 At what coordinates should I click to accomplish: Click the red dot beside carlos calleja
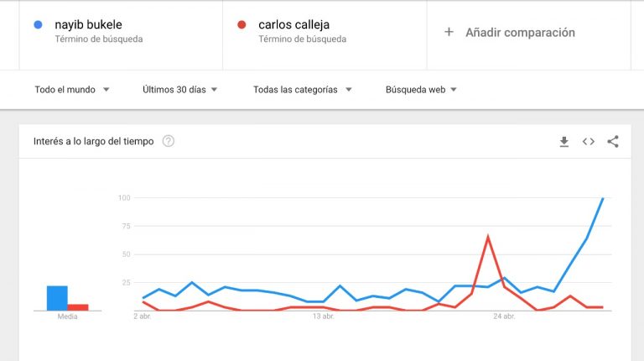(x=241, y=24)
